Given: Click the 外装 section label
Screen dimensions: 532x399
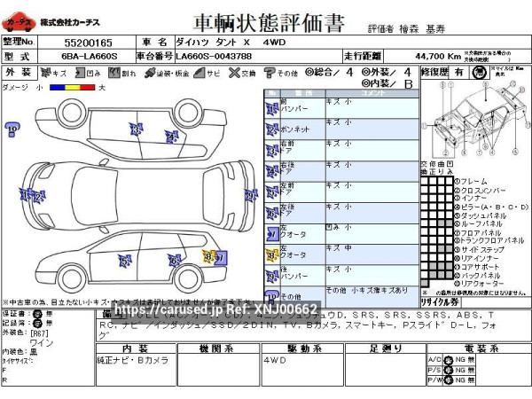Looking at the screenshot, I should click(x=19, y=73).
